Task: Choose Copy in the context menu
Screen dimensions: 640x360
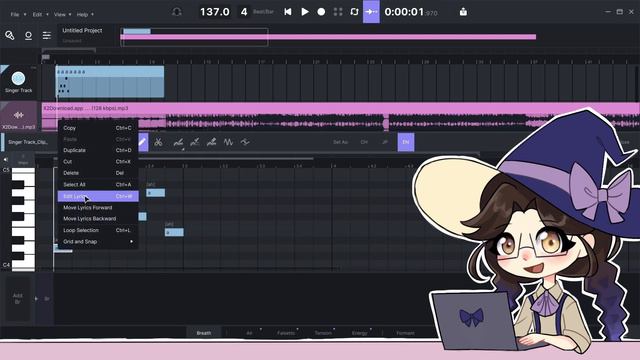Action: point(98,128)
